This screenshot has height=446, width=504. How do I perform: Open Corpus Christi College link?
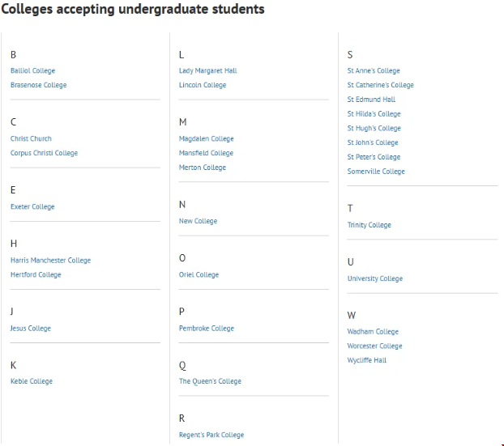pyautogui.click(x=44, y=153)
